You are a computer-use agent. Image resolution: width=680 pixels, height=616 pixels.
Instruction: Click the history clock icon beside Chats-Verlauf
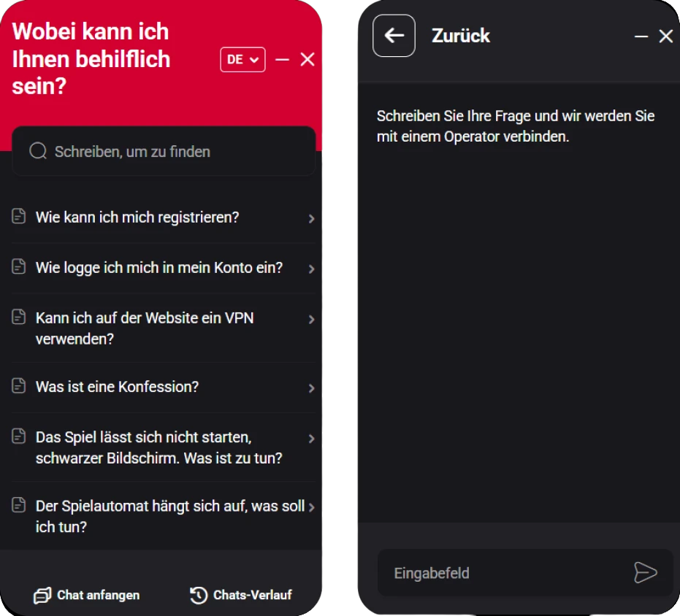click(x=196, y=595)
